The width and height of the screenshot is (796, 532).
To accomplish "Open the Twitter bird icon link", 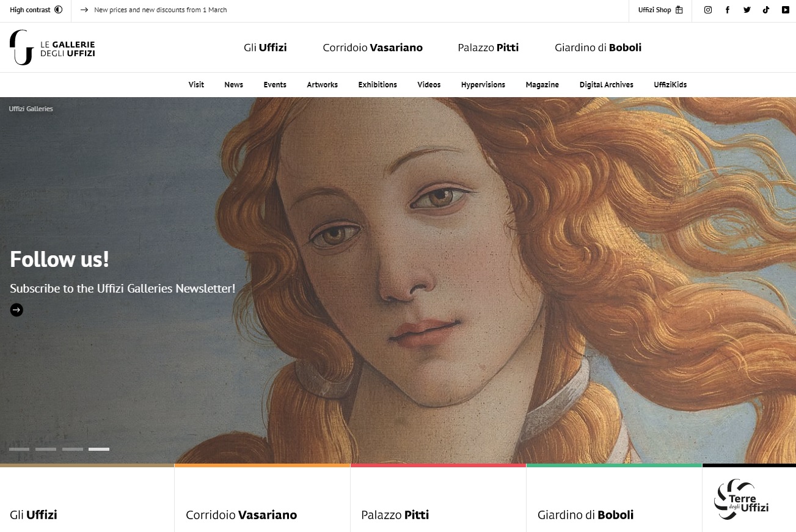I will [x=747, y=10].
